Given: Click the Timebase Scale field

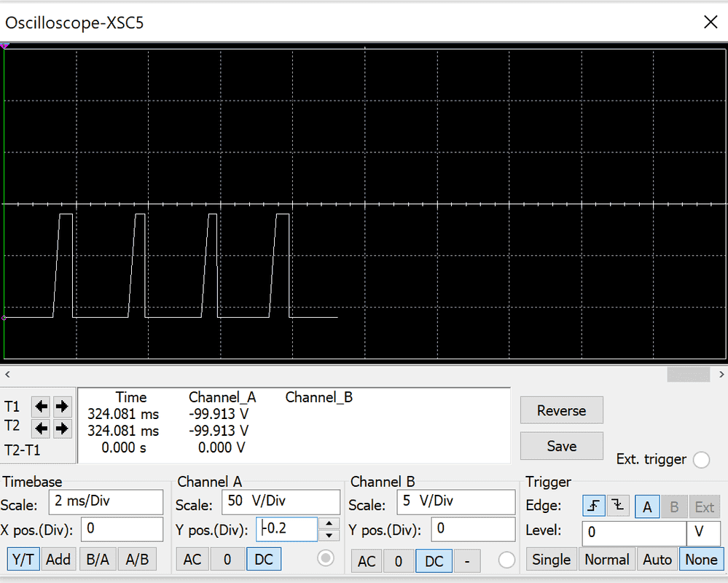Looking at the screenshot, I should pos(106,502).
